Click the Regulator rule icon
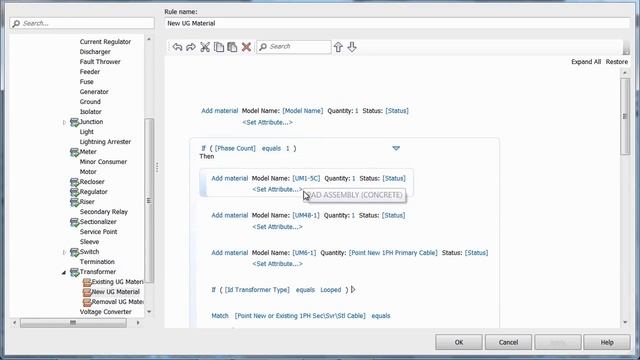This screenshot has width=640, height=360. pos(74,192)
